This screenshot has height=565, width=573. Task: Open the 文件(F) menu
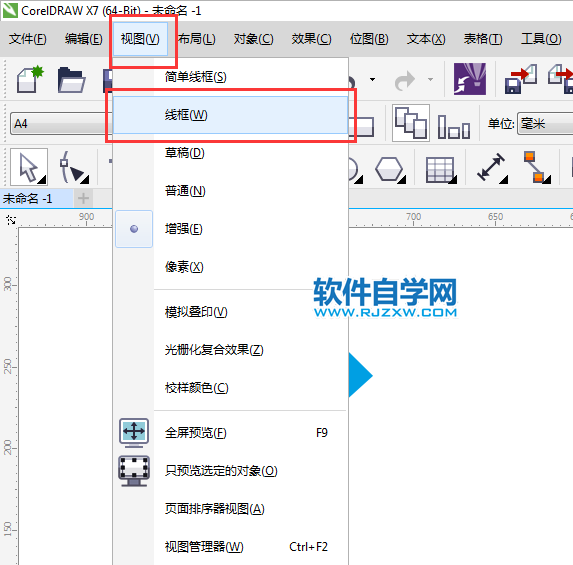coord(28,39)
